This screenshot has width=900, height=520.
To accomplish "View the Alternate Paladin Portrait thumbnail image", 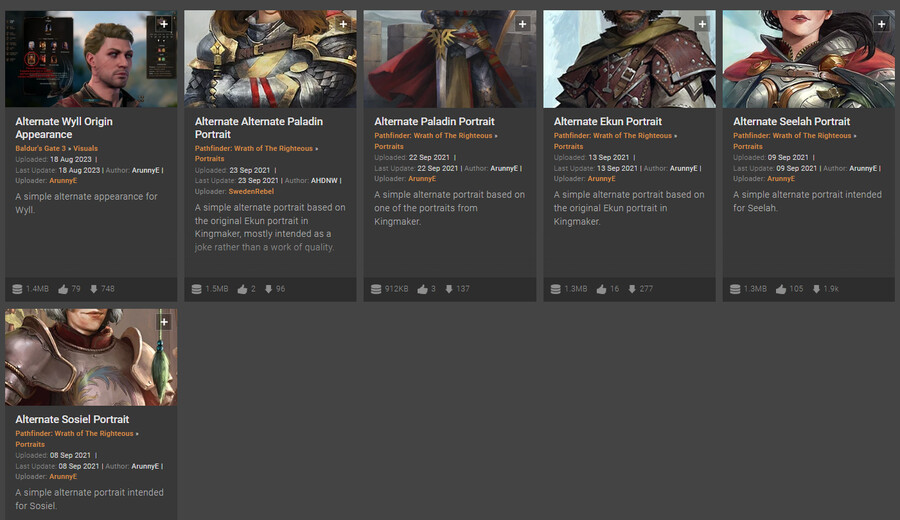I will [449, 59].
